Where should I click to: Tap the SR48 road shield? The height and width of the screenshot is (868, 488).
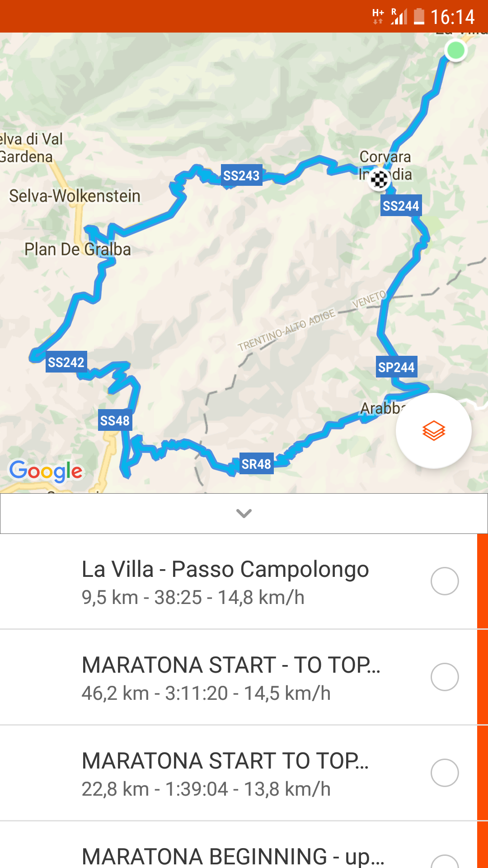point(256,464)
